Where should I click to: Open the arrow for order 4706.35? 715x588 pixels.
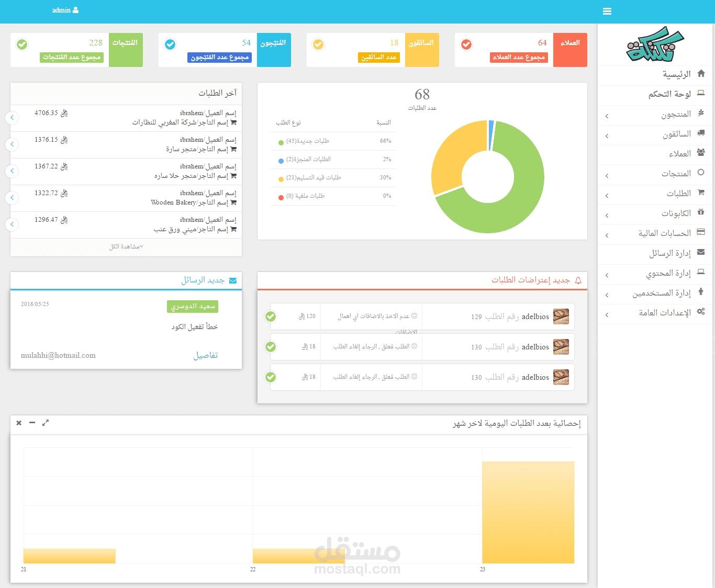coord(12,118)
